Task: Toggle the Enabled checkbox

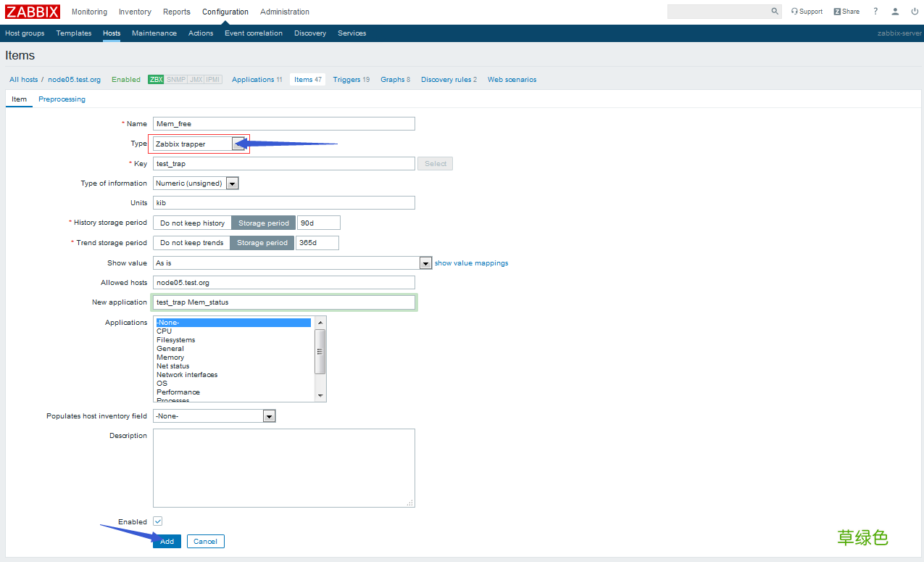Action: [157, 521]
